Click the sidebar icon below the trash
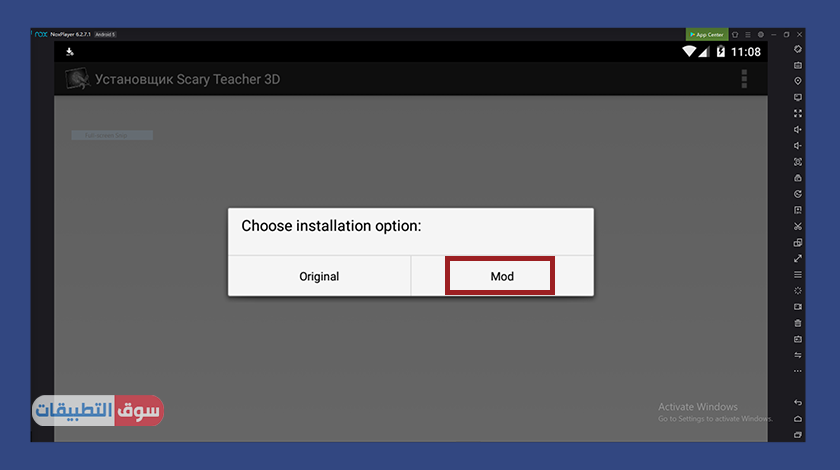This screenshot has height=470, width=840. pyautogui.click(x=798, y=339)
